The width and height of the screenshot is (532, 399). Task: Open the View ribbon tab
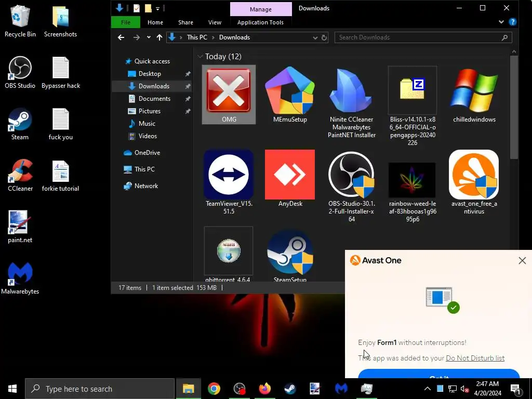(215, 22)
